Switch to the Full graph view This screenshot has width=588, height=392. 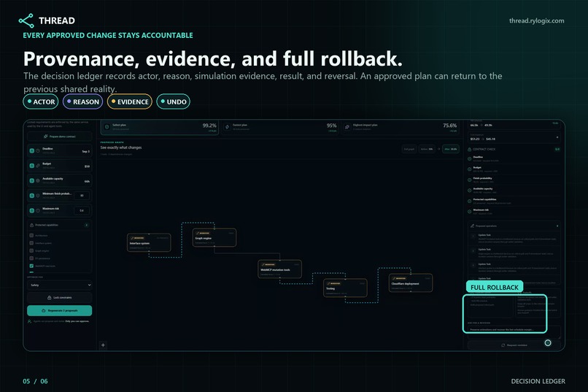pos(409,149)
